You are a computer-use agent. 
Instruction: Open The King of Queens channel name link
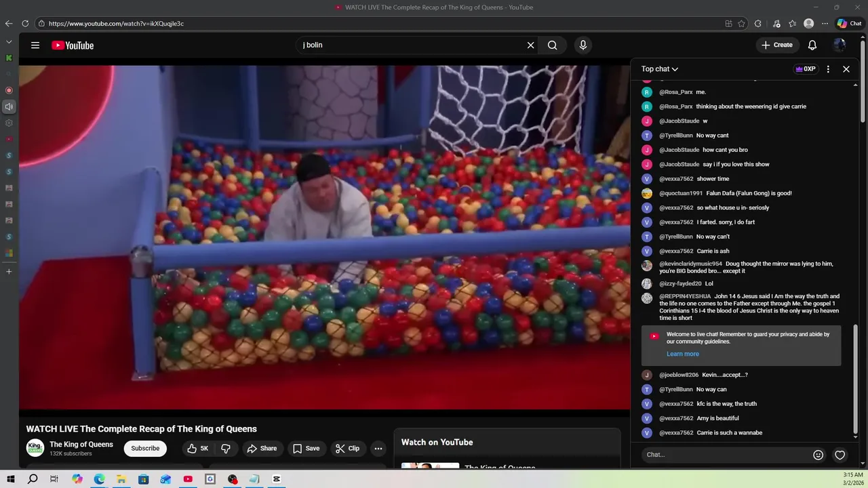click(x=81, y=445)
